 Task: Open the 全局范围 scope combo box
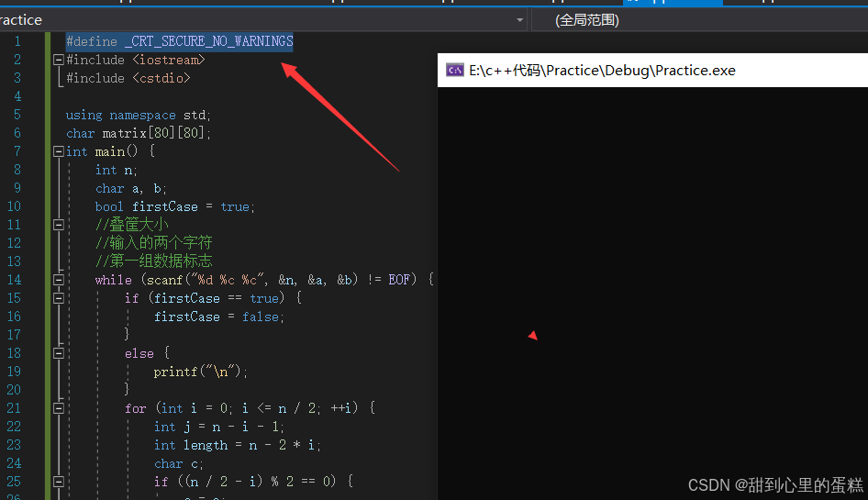(x=700, y=20)
